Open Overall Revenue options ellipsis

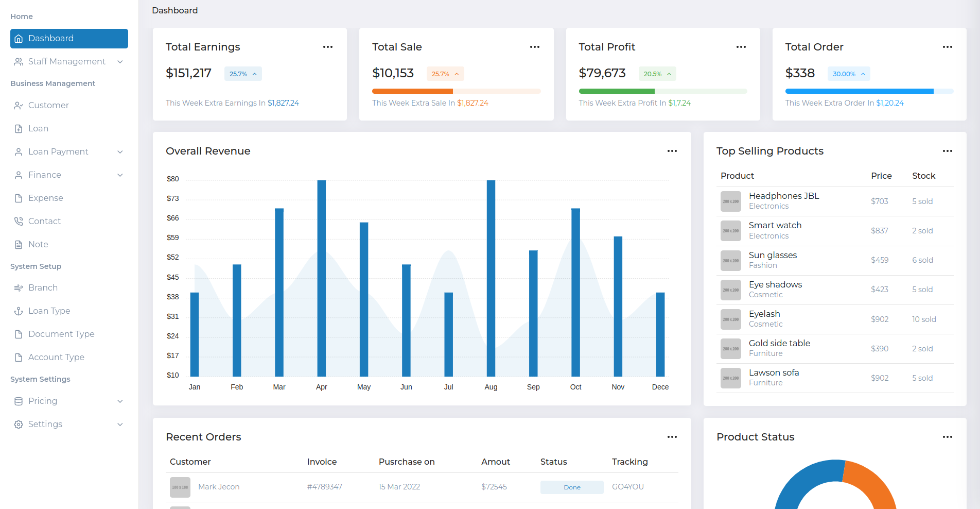click(672, 151)
